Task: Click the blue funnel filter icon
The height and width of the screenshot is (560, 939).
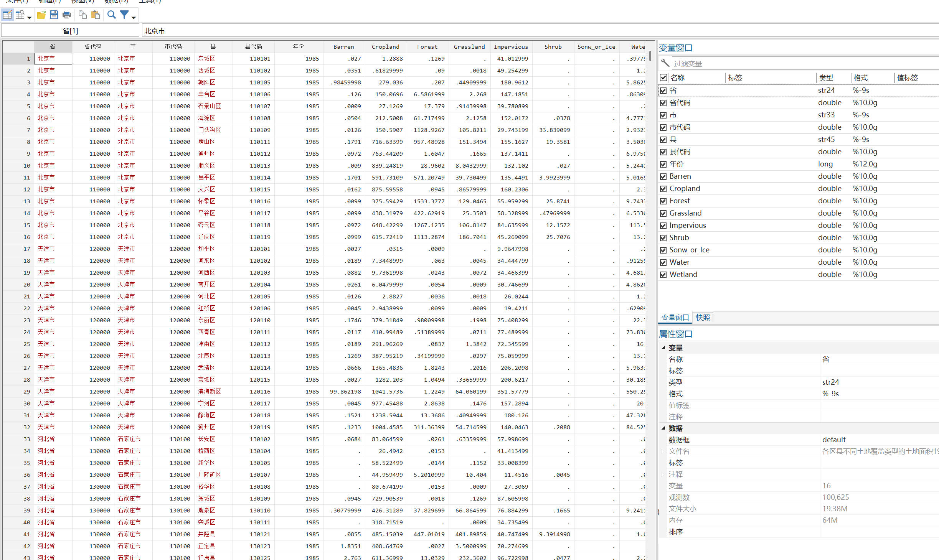Action: pos(124,15)
